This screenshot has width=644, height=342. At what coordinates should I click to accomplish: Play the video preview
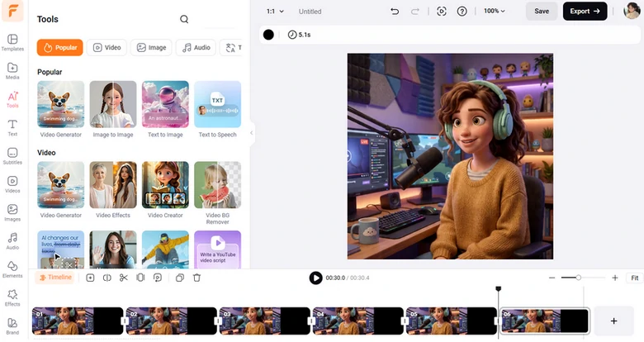(315, 278)
